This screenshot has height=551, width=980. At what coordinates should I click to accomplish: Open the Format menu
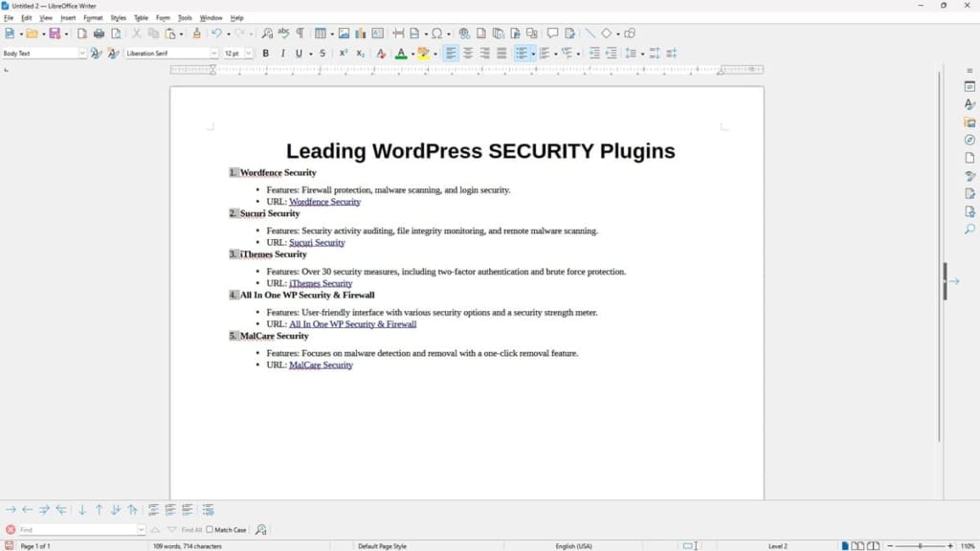[x=93, y=17]
